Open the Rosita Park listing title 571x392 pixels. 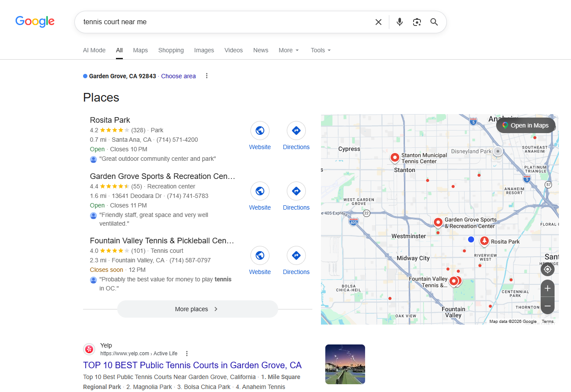pyautogui.click(x=110, y=120)
